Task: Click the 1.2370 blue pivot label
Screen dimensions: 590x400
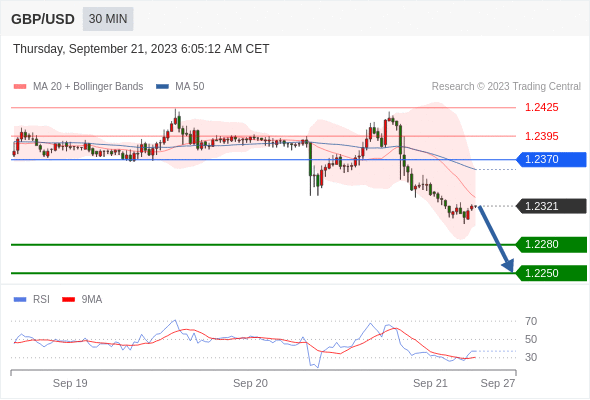Action: pos(551,160)
